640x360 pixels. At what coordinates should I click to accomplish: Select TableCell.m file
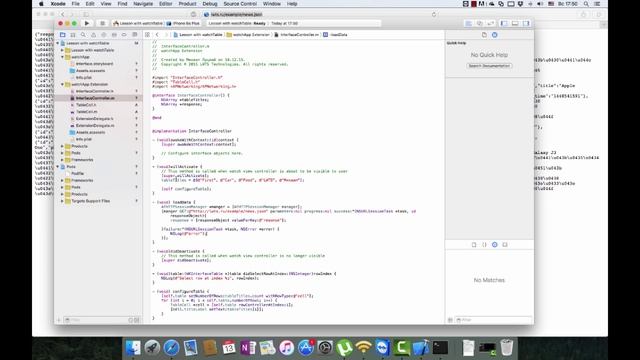coord(86,111)
